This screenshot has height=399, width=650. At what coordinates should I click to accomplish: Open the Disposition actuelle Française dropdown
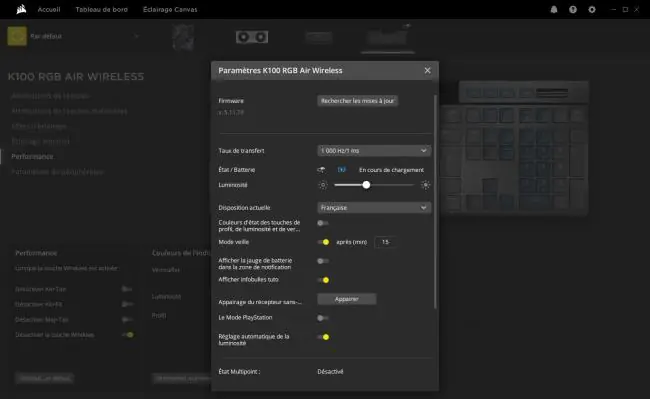coord(374,208)
